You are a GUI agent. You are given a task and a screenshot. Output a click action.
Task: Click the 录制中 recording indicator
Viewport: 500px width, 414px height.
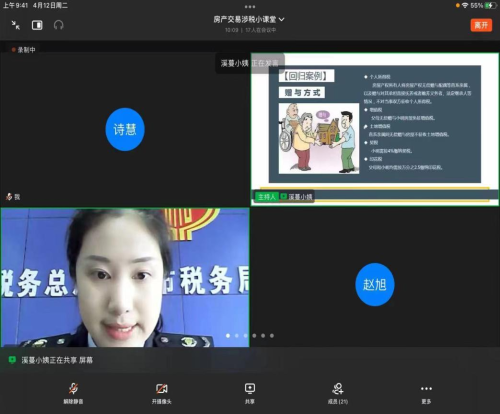(23, 50)
